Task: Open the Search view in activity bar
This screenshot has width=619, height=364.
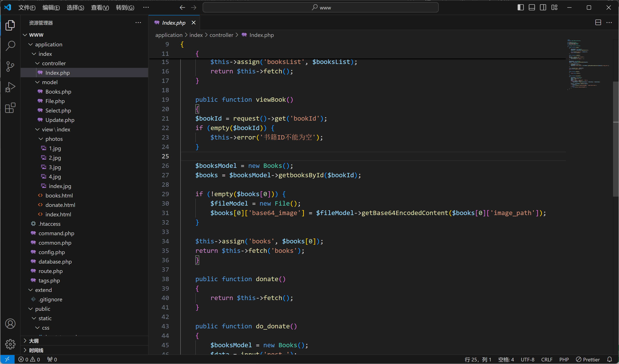Action: click(10, 46)
